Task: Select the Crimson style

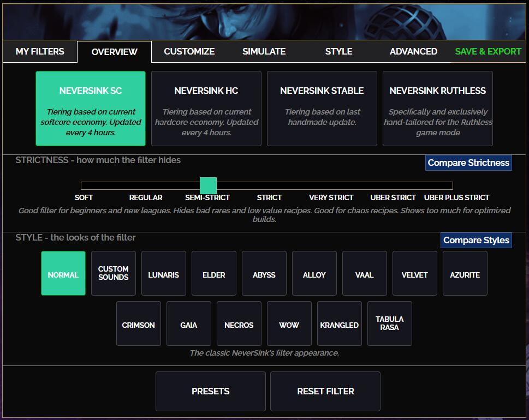Action: point(139,323)
